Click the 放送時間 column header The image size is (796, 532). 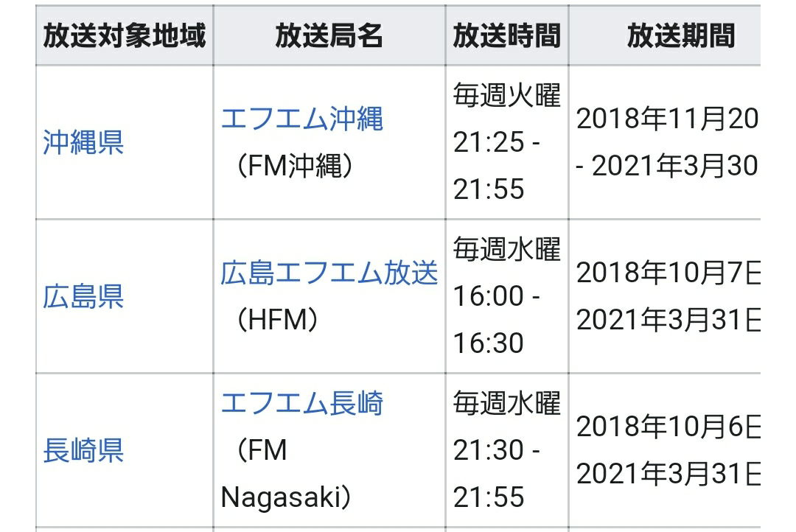coord(506,35)
